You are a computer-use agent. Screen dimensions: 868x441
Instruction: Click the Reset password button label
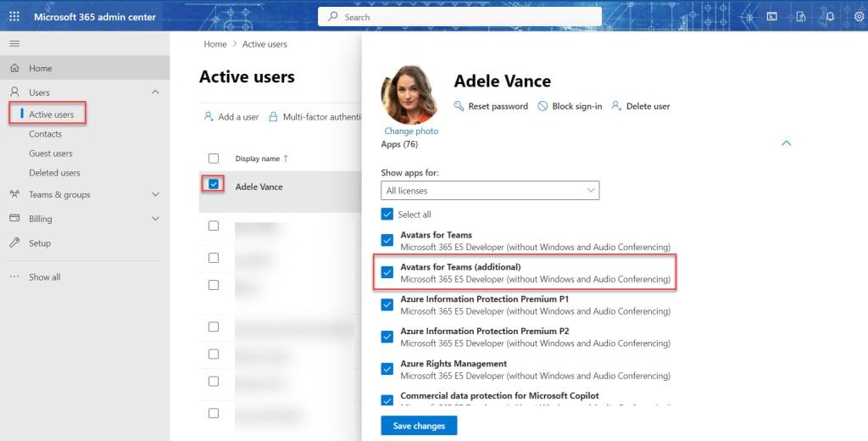[498, 106]
